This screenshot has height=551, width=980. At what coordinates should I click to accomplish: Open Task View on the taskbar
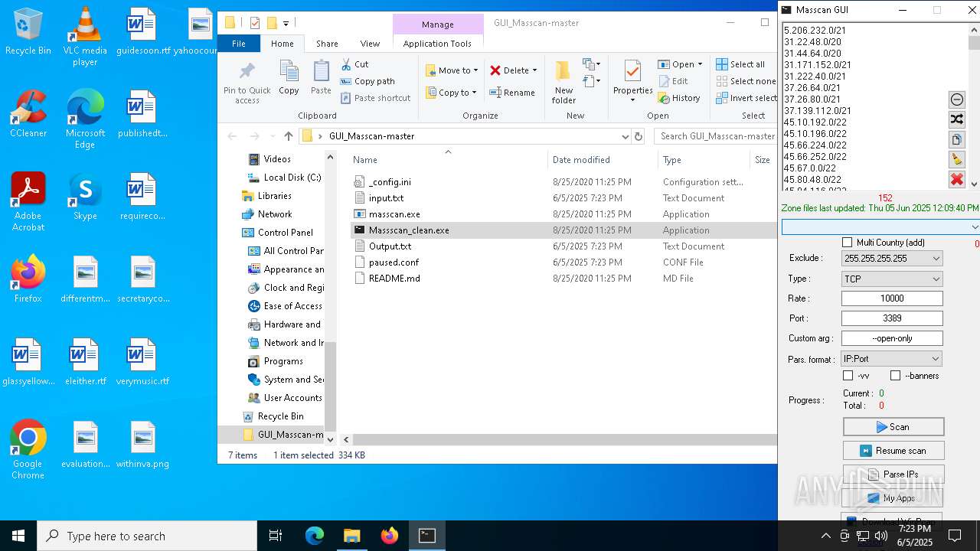276,536
